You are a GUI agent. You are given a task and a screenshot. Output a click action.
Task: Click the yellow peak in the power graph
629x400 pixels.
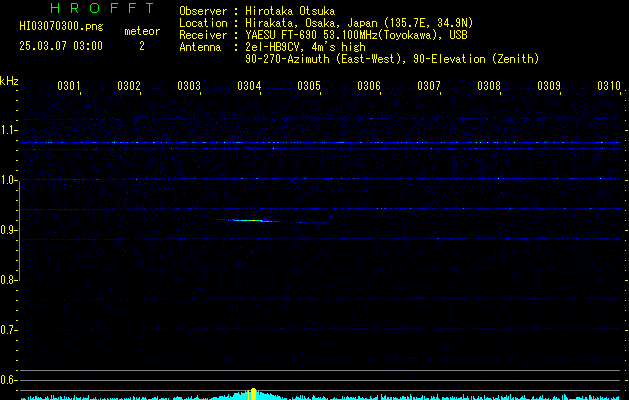click(x=252, y=394)
